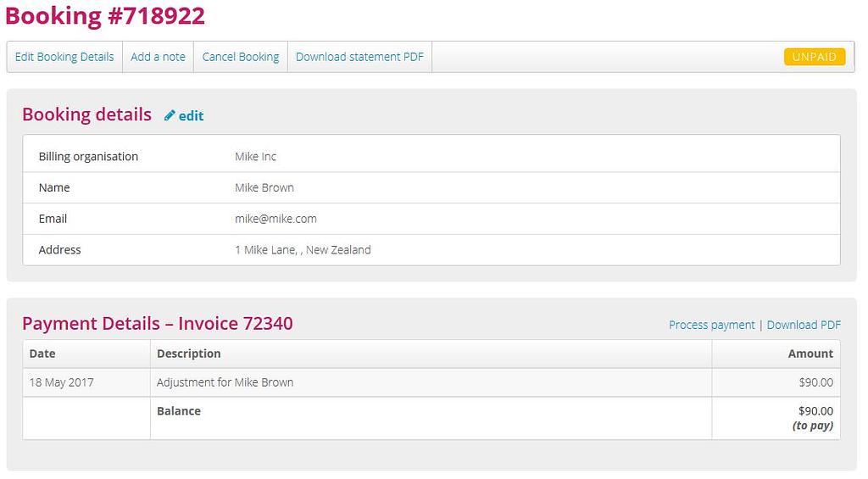This screenshot has height=479, width=868.
Task: Click the Booking details section heading
Action: (86, 115)
